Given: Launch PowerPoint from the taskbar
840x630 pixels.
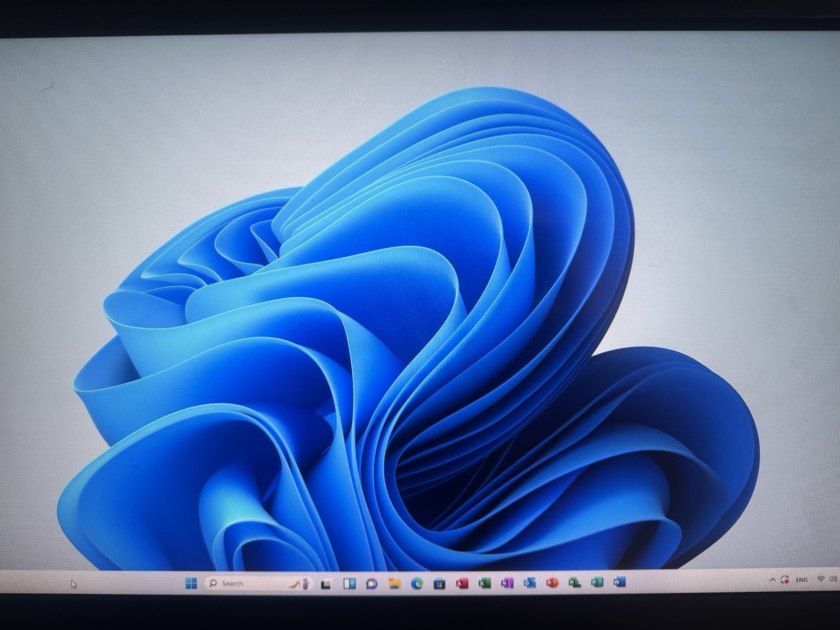Looking at the screenshot, I should [552, 583].
